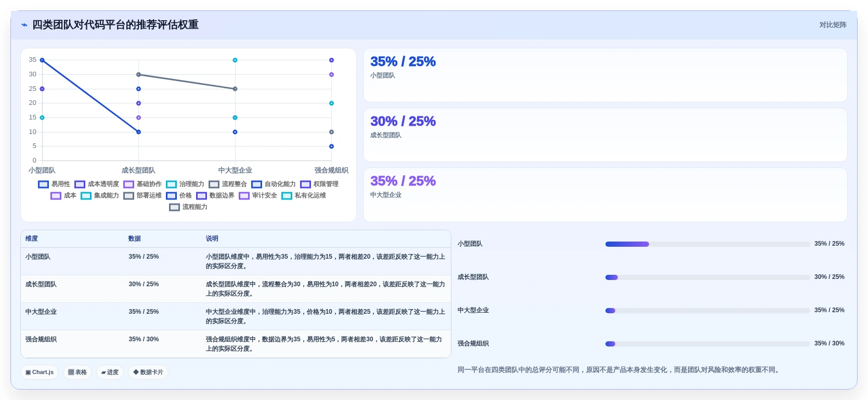Image resolution: width=868 pixels, height=400 pixels.
Task: Click the 35% / 30% value in the table
Action: (x=144, y=339)
